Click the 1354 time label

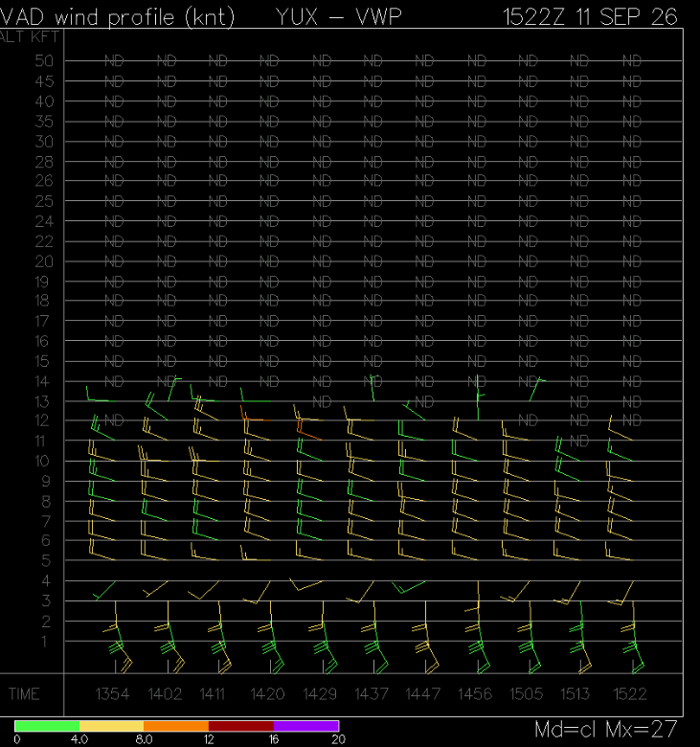[x=112, y=694]
